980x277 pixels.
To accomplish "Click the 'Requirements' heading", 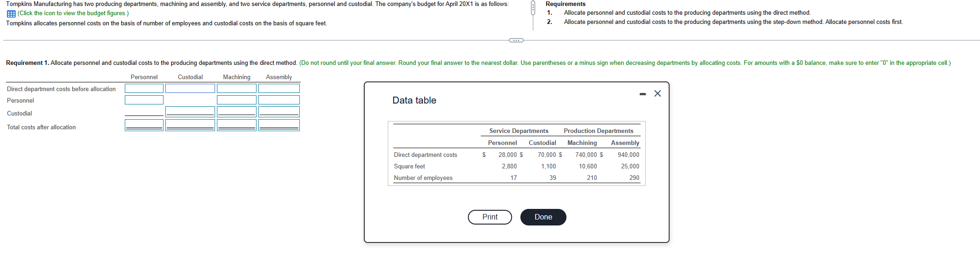I will [566, 4].
